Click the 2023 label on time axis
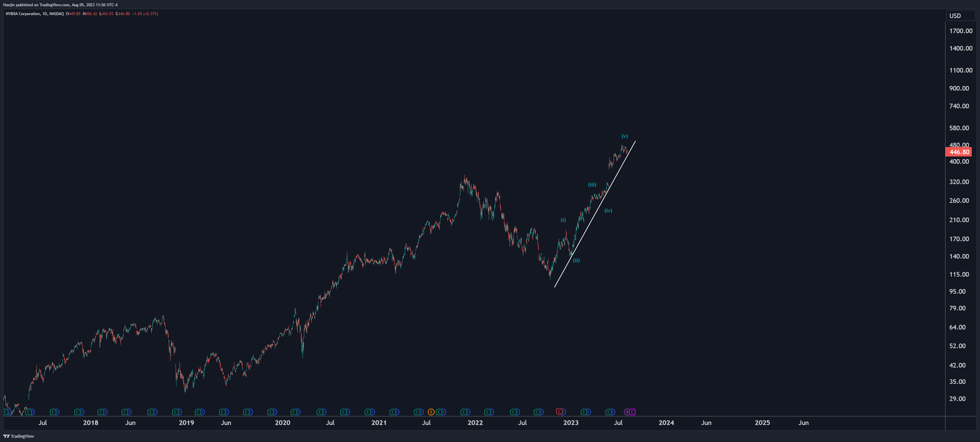This screenshot has width=980, height=442. 571,423
